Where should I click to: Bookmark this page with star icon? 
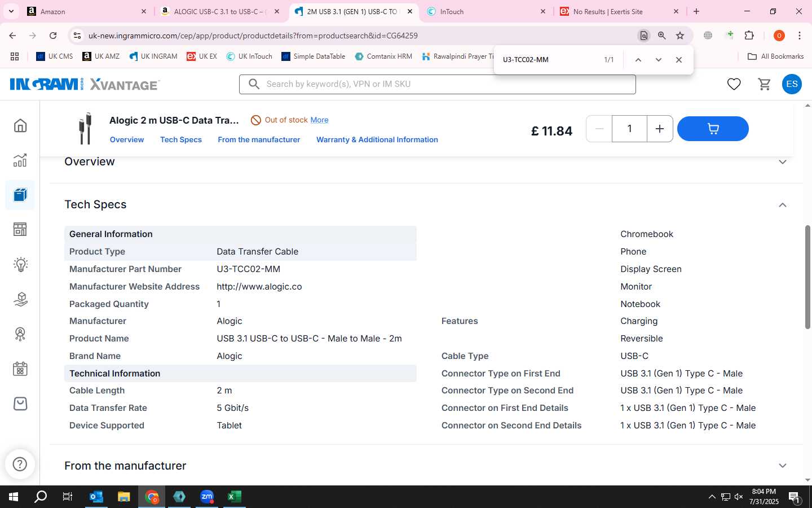(x=680, y=36)
